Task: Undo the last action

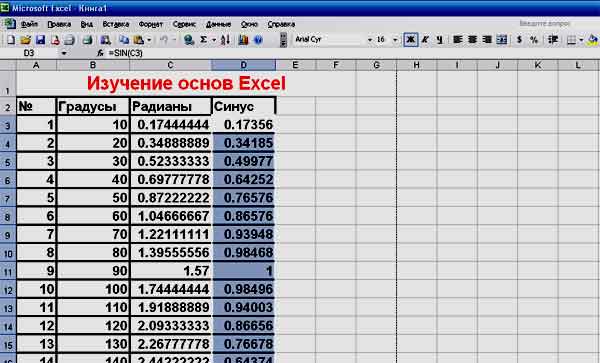Action: tap(164, 39)
